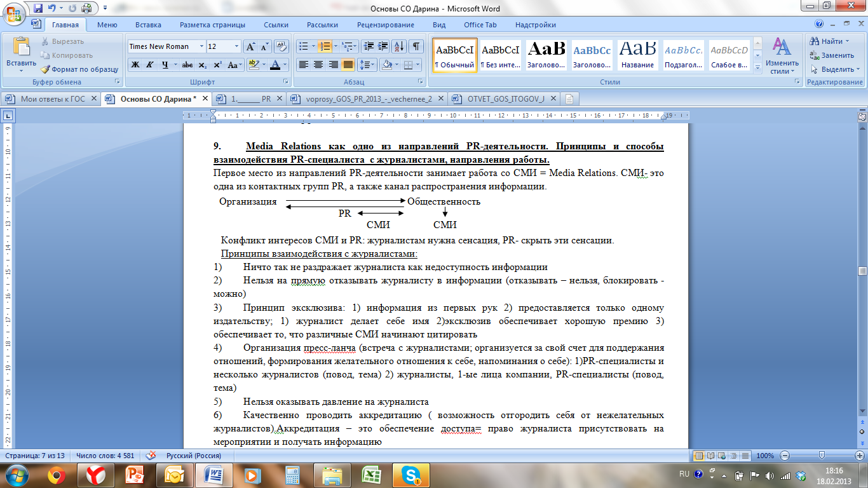Viewport: 868px width, 488px height.
Task: Switch to Print Layout view in status bar
Action: click(700, 456)
